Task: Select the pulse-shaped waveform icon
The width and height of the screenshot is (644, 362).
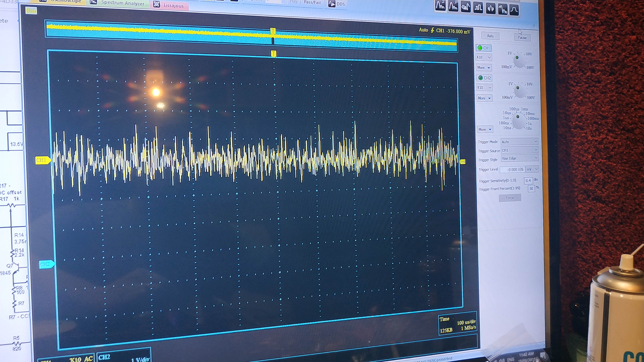Action: (x=514, y=10)
